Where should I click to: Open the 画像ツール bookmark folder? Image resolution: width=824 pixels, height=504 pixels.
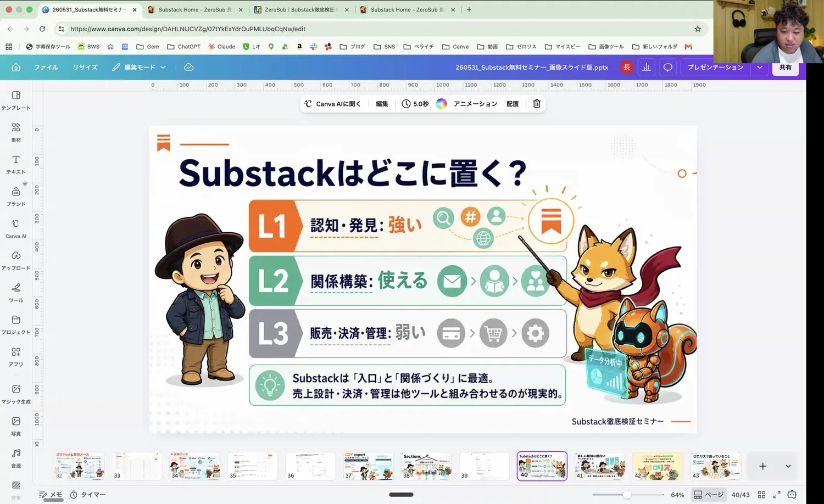click(606, 47)
